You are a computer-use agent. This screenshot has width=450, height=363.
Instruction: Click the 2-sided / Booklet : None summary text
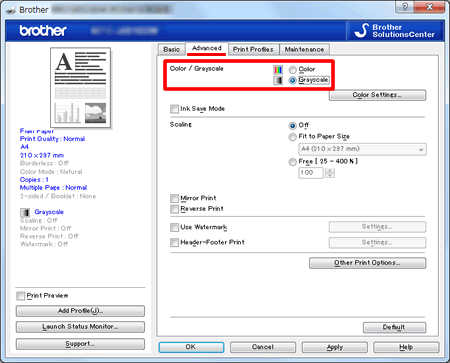(x=58, y=196)
